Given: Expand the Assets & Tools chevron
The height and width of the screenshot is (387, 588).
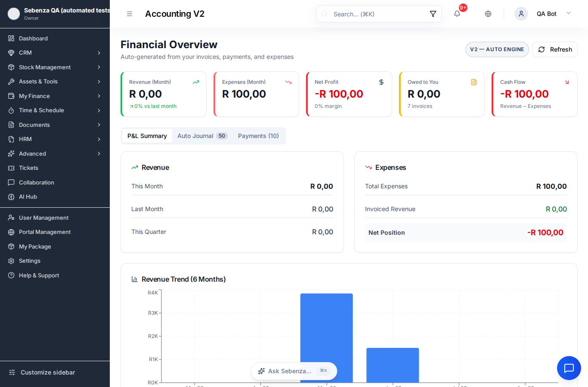Looking at the screenshot, I should (99, 81).
